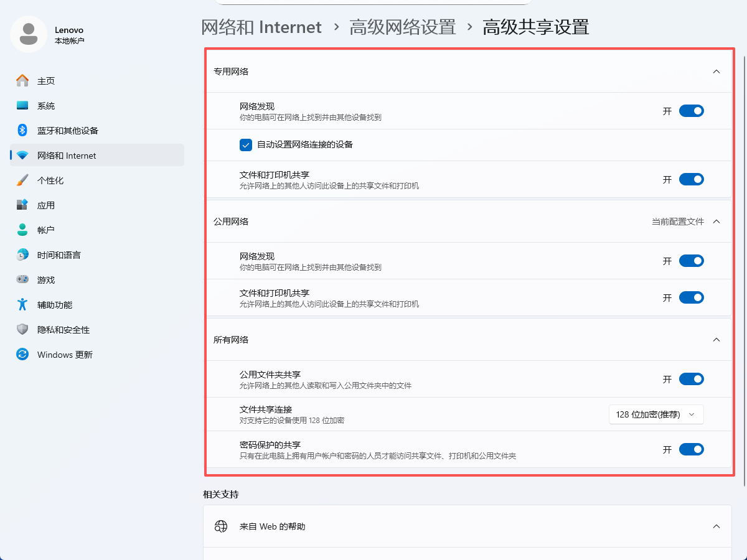Click the 个性化 paintbrush icon

[x=22, y=180]
